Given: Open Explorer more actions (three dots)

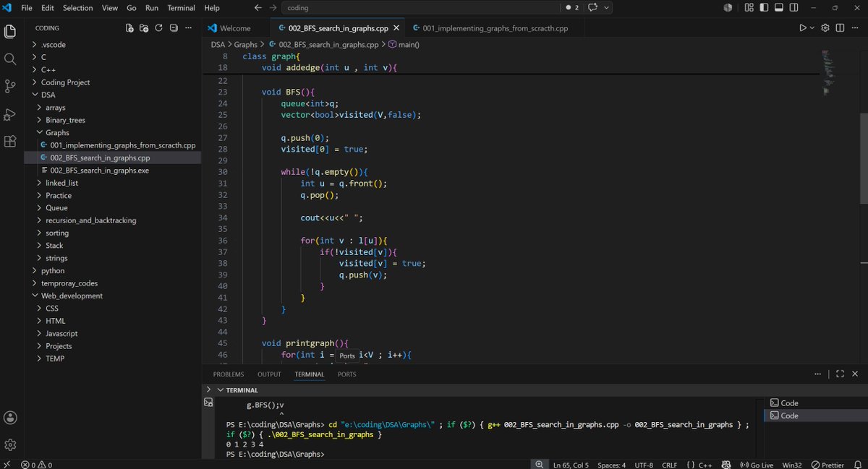Looking at the screenshot, I should click(189, 28).
